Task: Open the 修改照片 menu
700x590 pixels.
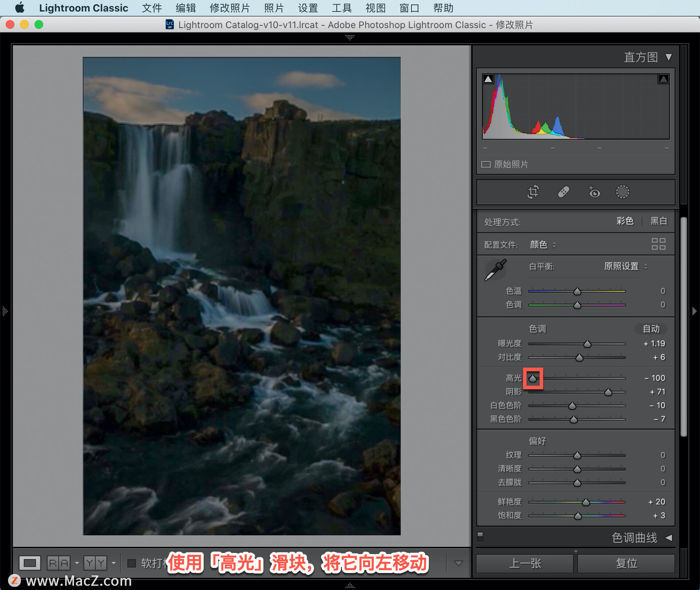Action: click(x=229, y=8)
